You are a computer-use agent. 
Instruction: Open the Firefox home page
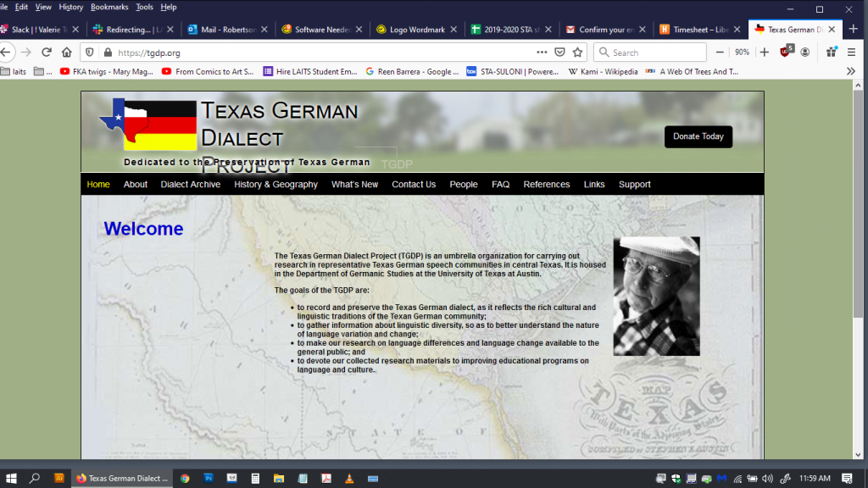(x=66, y=53)
